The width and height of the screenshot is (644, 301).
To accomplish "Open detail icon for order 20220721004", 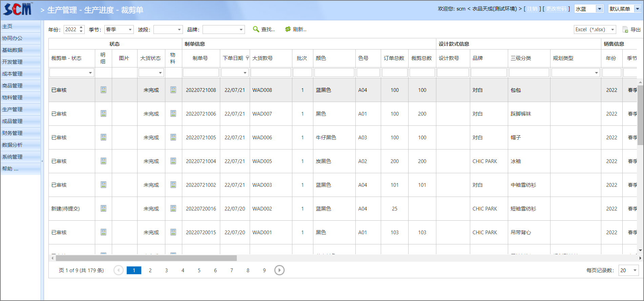I will (x=103, y=161).
